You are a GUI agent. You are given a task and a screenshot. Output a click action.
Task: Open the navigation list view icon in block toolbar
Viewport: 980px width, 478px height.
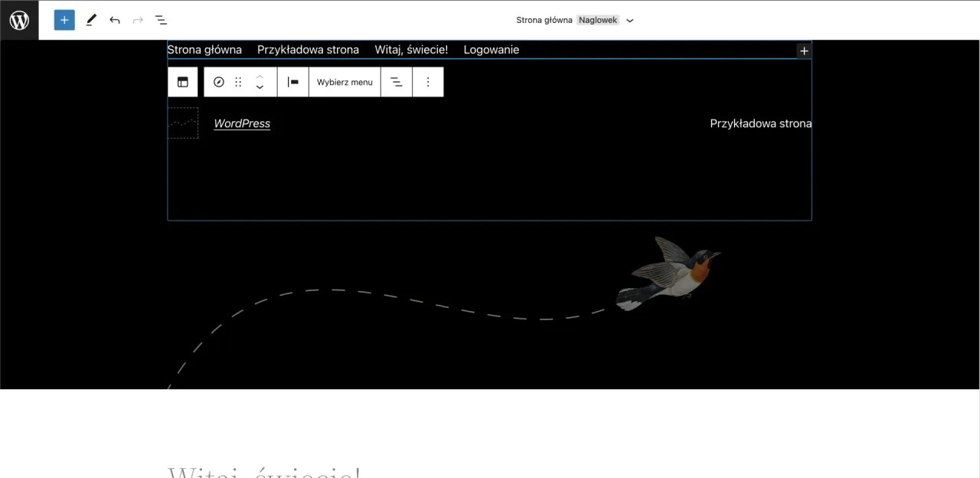click(x=396, y=82)
